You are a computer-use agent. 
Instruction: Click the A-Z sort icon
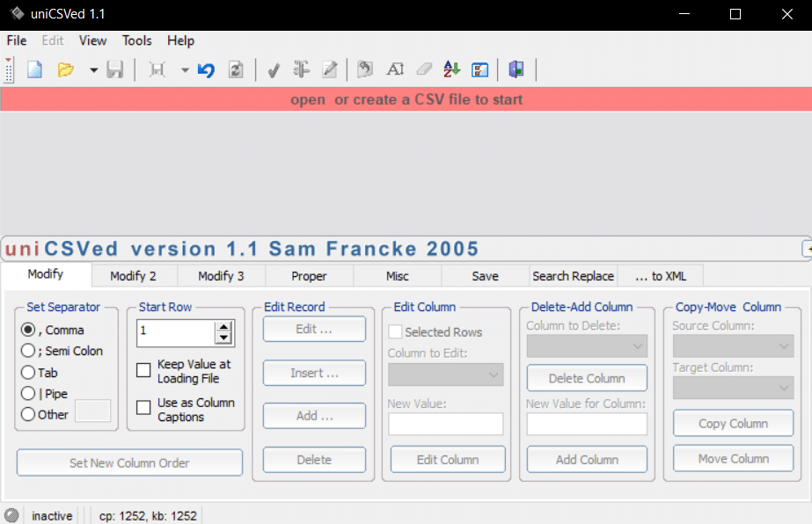(x=451, y=69)
